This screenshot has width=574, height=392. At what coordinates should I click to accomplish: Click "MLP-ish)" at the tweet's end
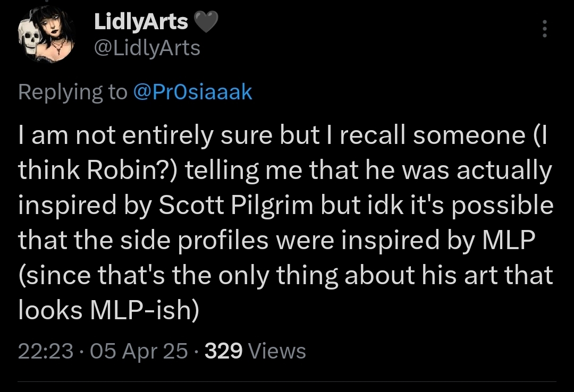pyautogui.click(x=141, y=311)
